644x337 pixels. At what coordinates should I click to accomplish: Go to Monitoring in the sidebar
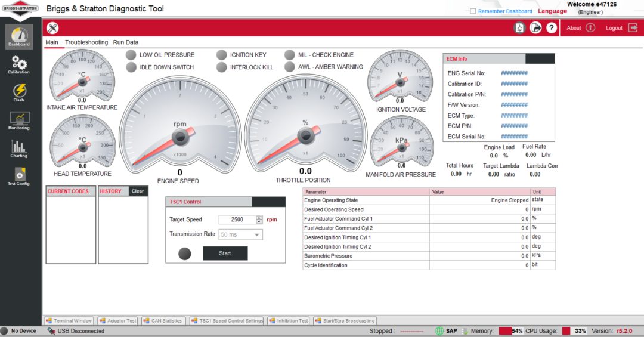click(x=19, y=120)
